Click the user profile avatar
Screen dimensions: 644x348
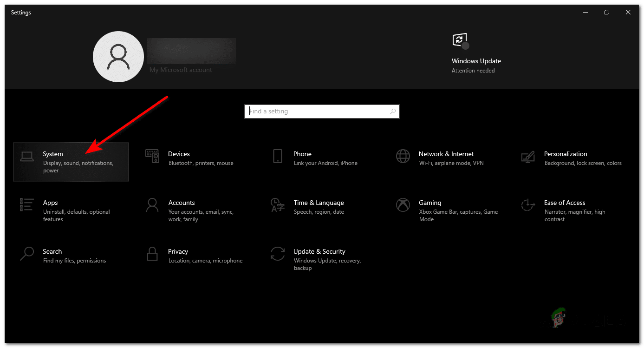(x=118, y=56)
